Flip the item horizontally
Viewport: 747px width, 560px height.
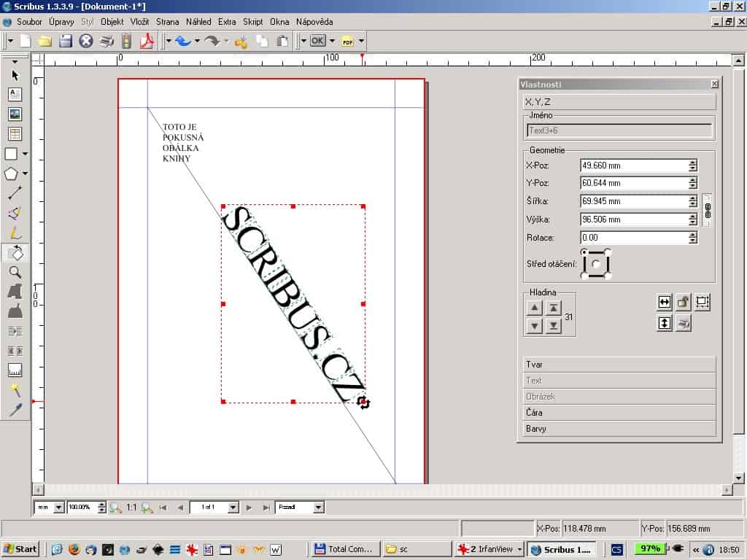tap(665, 302)
